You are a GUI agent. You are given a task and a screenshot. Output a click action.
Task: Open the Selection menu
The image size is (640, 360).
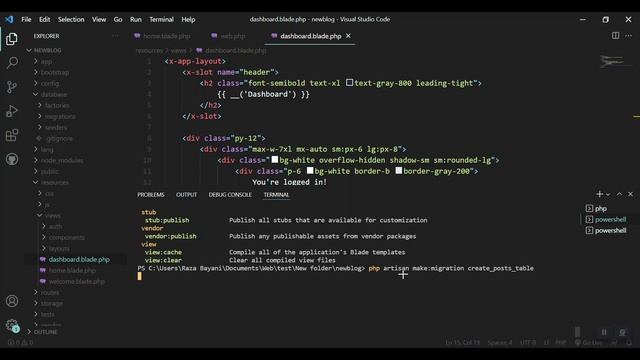[71, 19]
